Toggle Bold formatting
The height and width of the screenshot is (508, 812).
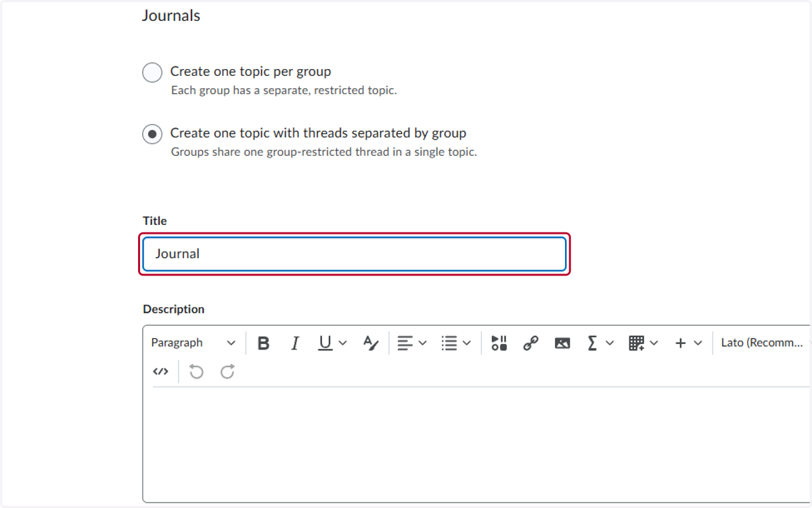(264, 343)
